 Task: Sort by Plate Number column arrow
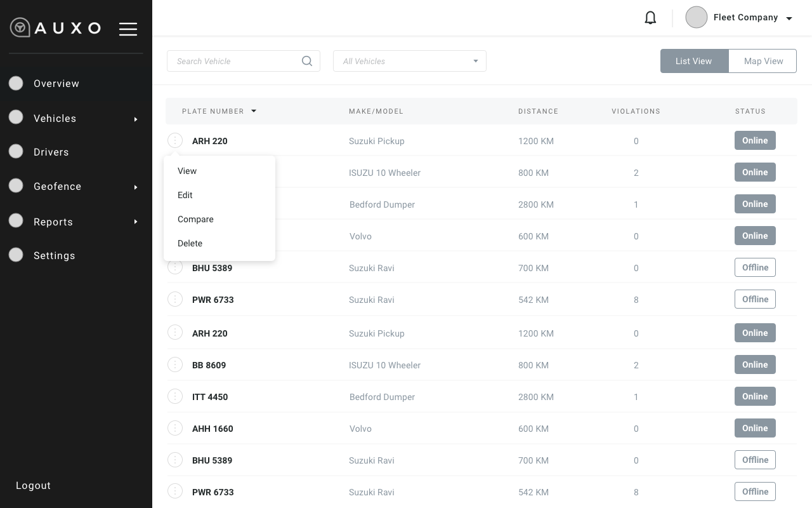coord(254,111)
